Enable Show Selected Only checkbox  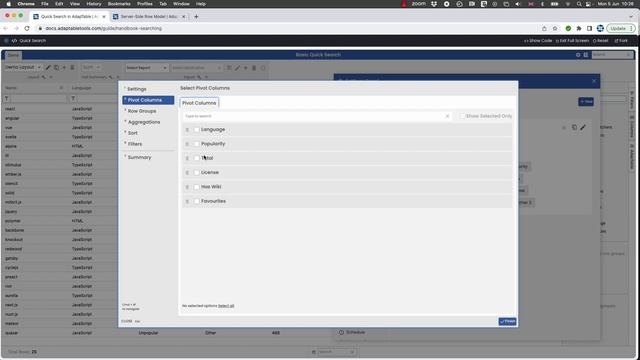tap(462, 116)
